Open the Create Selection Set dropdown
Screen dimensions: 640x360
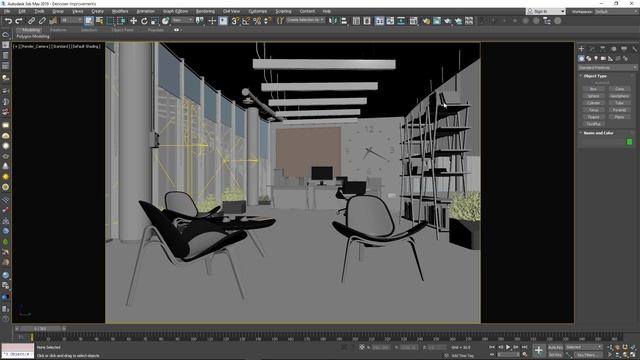point(305,20)
